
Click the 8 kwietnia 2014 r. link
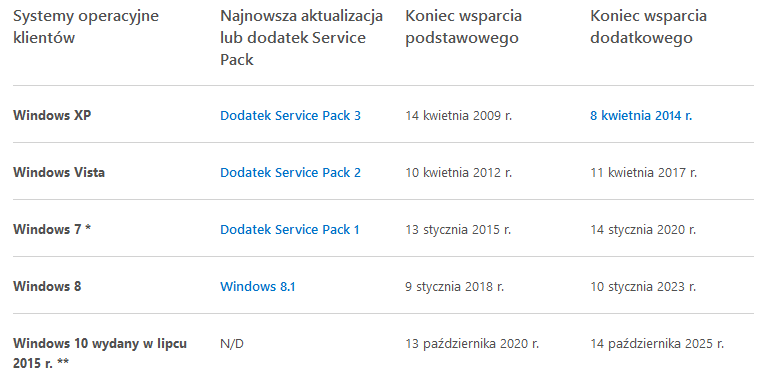641,116
